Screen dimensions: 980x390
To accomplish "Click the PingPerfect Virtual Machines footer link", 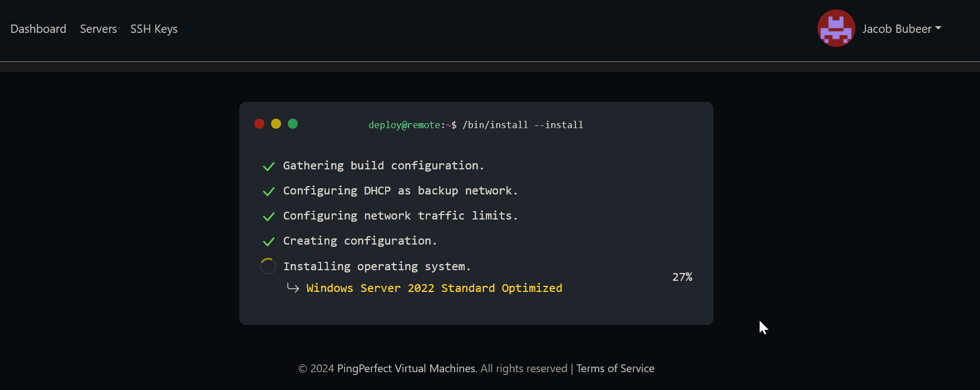I will pos(406,369).
